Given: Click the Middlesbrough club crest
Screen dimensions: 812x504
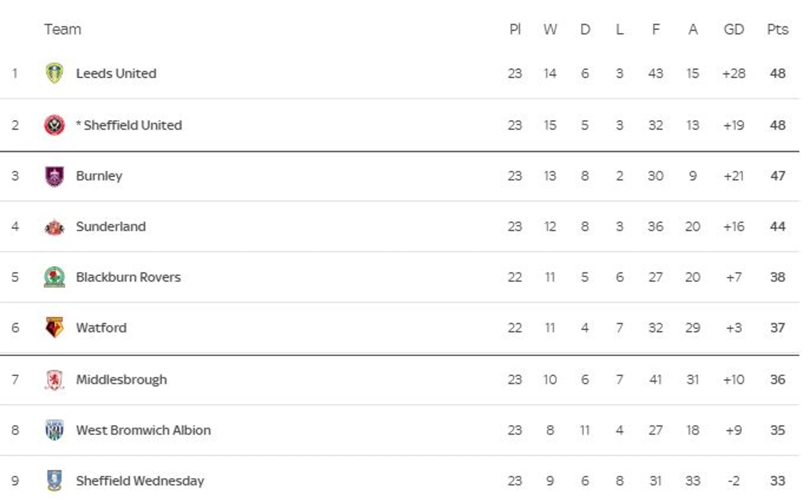Looking at the screenshot, I should click(54, 380).
